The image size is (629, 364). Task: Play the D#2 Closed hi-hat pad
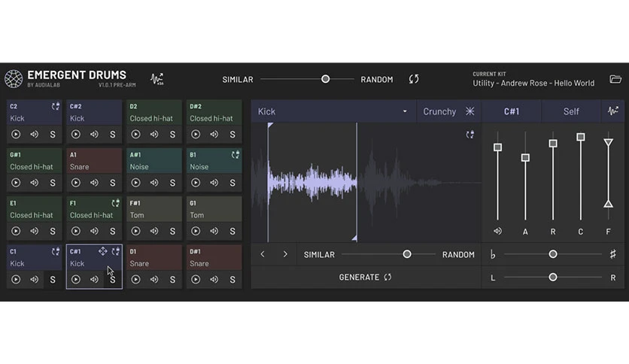pyautogui.click(x=196, y=135)
